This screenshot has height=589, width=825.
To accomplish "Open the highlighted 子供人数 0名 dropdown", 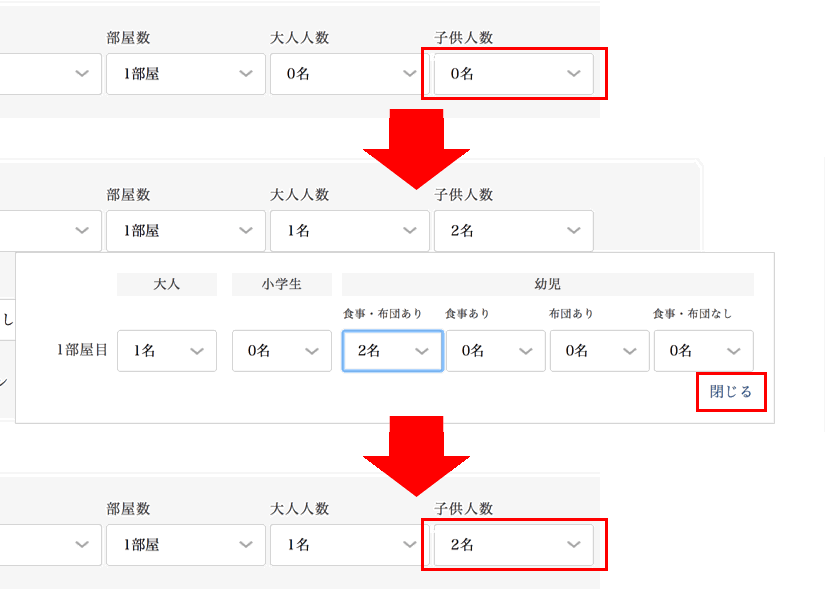I will tap(514, 74).
